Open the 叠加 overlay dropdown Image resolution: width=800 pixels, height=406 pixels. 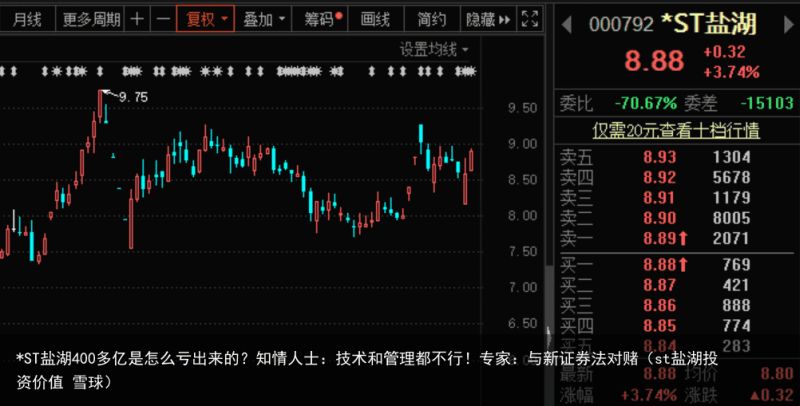264,20
